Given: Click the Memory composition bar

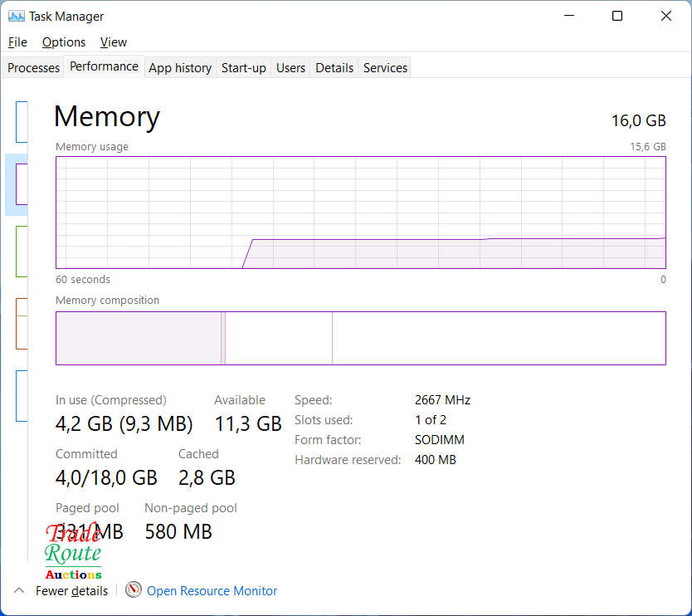Looking at the screenshot, I should point(360,338).
